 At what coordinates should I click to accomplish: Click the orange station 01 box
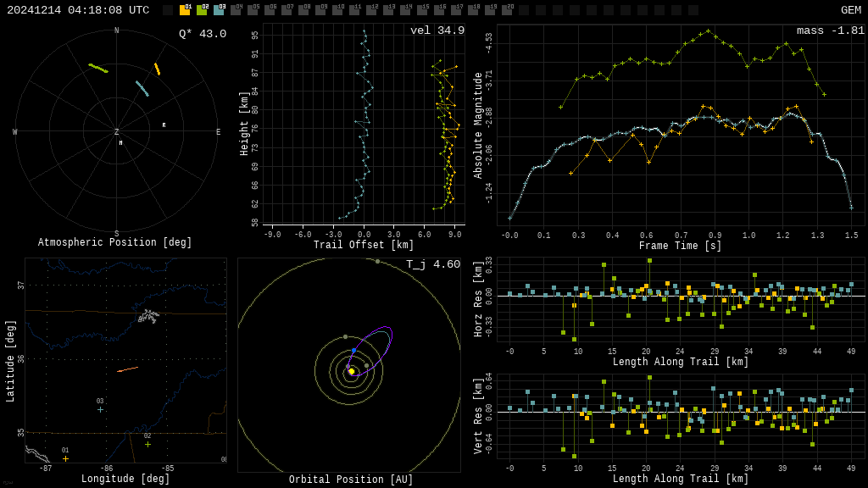pyautogui.click(x=185, y=10)
